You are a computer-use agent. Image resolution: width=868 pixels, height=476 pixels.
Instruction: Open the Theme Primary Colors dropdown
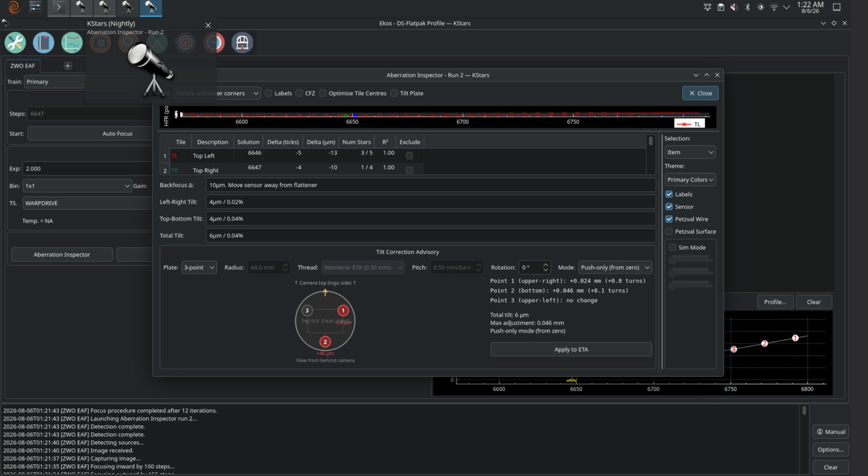[x=690, y=180]
